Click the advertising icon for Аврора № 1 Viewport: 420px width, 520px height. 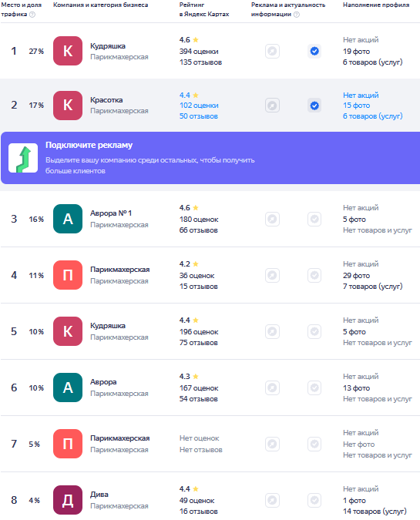tap(272, 220)
